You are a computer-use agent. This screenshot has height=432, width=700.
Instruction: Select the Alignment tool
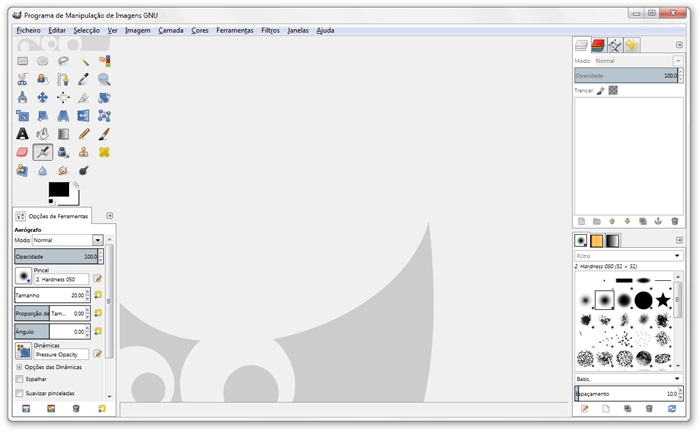click(63, 97)
